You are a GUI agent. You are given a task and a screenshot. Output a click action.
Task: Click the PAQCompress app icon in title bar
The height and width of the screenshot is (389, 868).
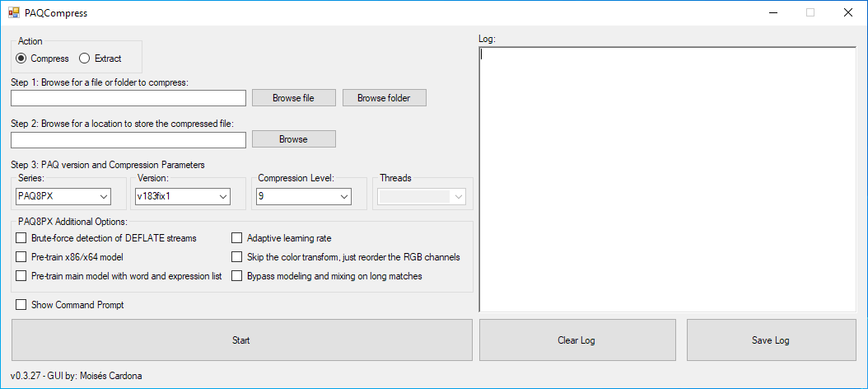(13, 13)
